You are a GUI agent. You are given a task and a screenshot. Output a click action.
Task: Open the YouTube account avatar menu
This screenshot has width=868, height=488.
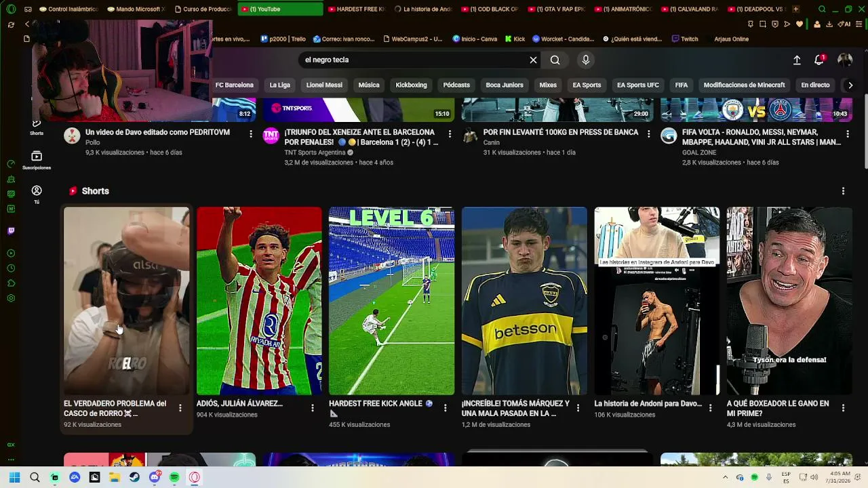[844, 60]
